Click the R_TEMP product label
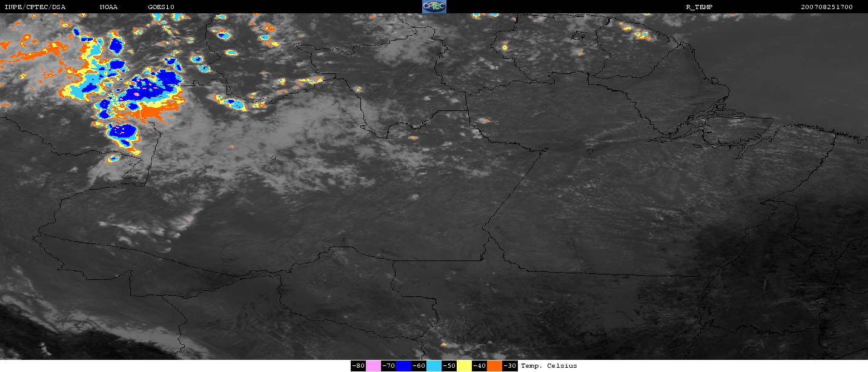This screenshot has height=372, width=868. tap(699, 7)
